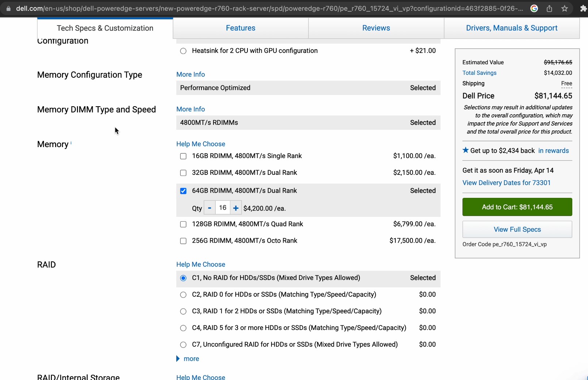The height and width of the screenshot is (380, 588).
Task: Open View Delivery Dates for 73301 link
Action: point(506,183)
